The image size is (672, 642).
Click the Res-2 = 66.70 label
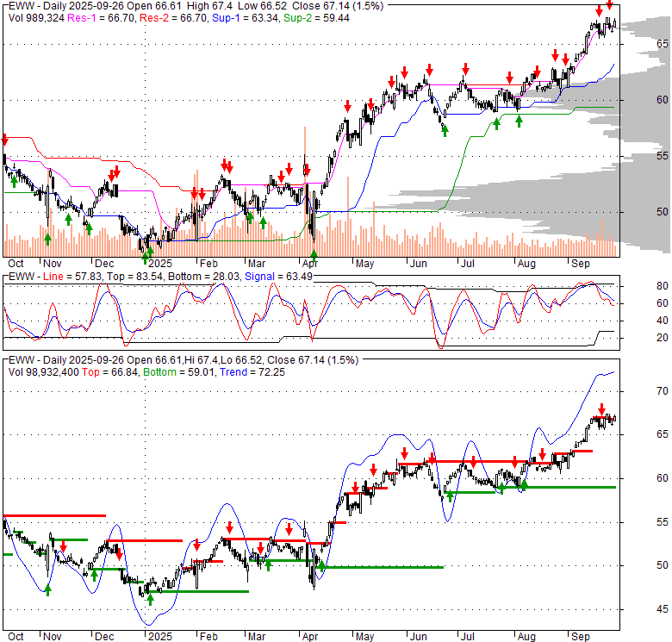click(x=172, y=18)
